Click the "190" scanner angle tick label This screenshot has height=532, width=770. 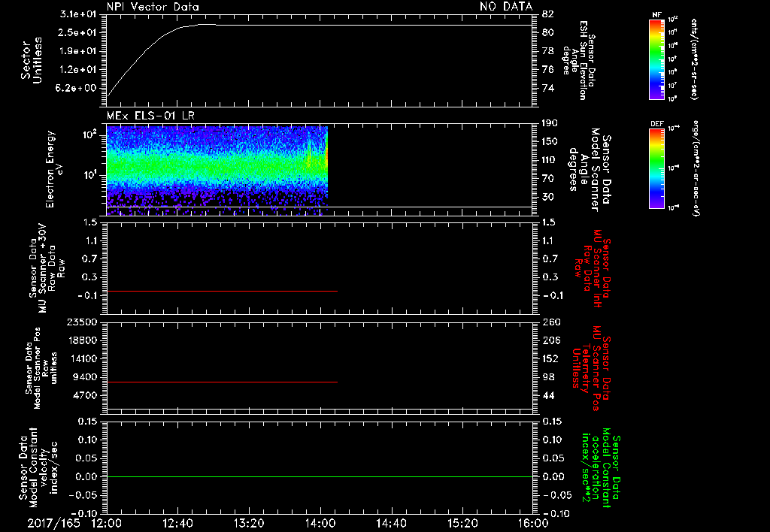tap(550, 123)
